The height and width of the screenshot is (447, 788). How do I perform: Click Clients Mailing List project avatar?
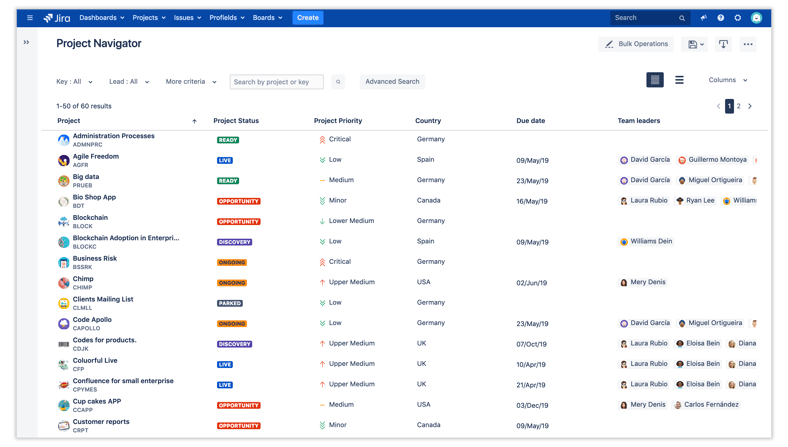tap(63, 303)
